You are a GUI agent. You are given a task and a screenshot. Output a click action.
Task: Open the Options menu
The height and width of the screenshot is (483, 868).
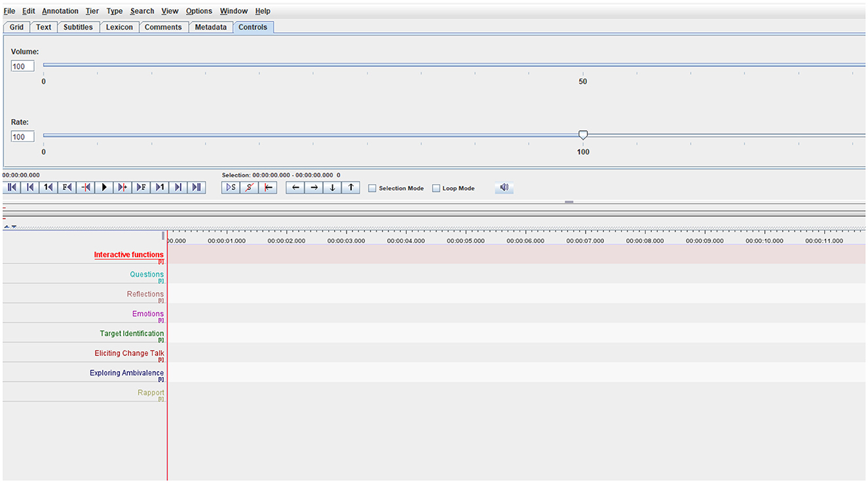tap(199, 11)
